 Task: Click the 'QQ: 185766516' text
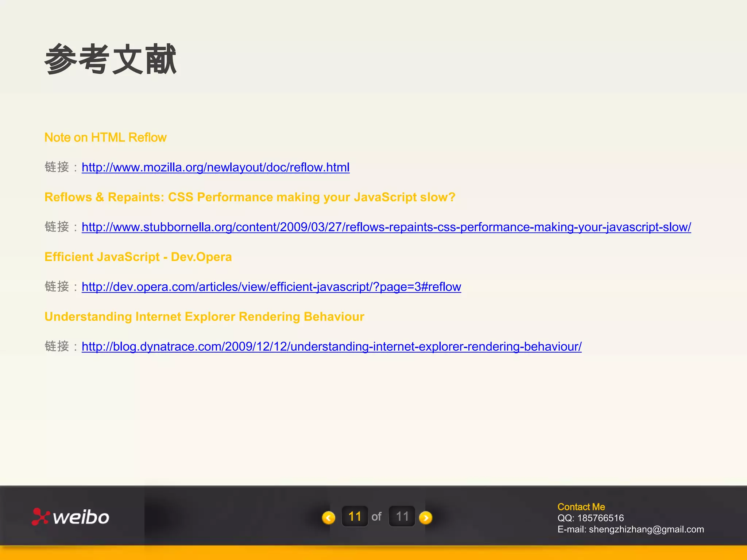(x=591, y=518)
